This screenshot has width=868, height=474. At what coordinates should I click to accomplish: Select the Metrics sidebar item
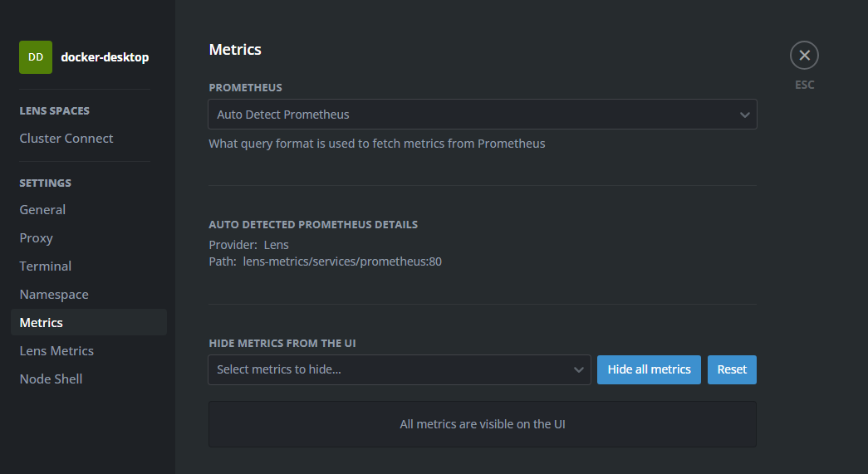tap(89, 322)
